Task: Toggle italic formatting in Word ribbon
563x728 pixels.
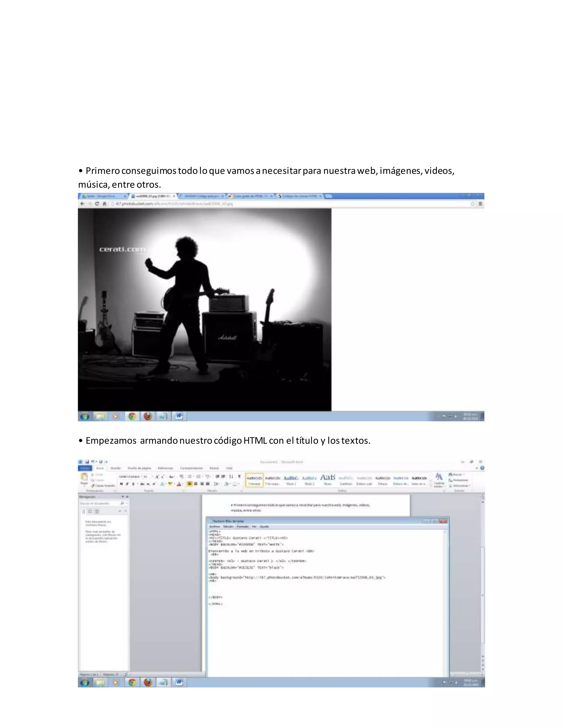Action: (x=127, y=484)
